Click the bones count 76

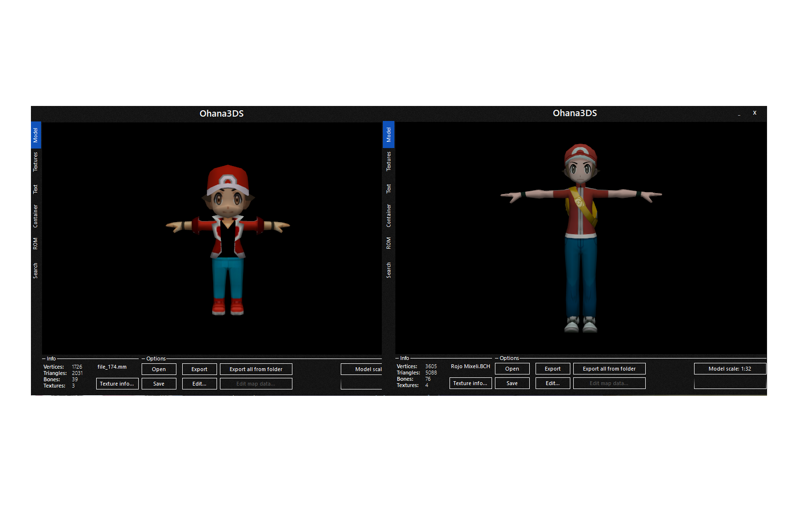point(428,379)
